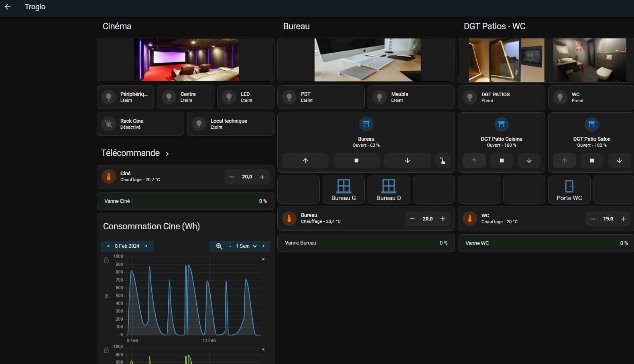Toggle the Centre cinema light

(x=185, y=97)
